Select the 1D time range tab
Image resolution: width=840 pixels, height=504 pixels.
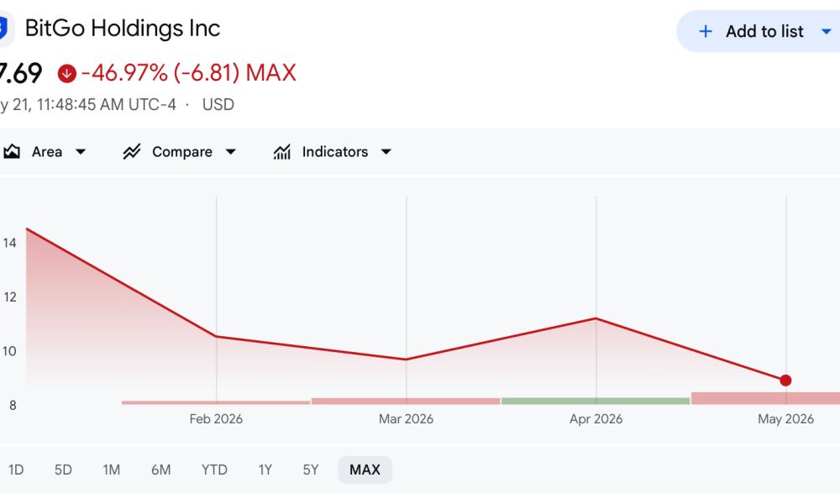coord(15,470)
